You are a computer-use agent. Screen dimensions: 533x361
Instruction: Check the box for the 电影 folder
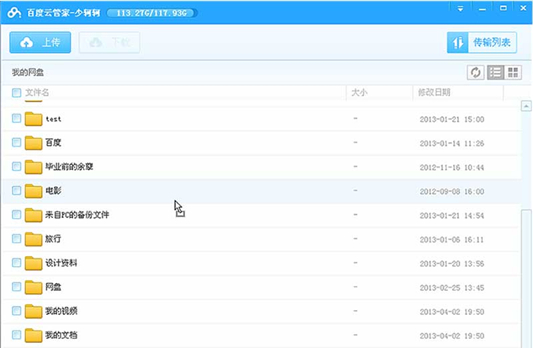(x=16, y=190)
